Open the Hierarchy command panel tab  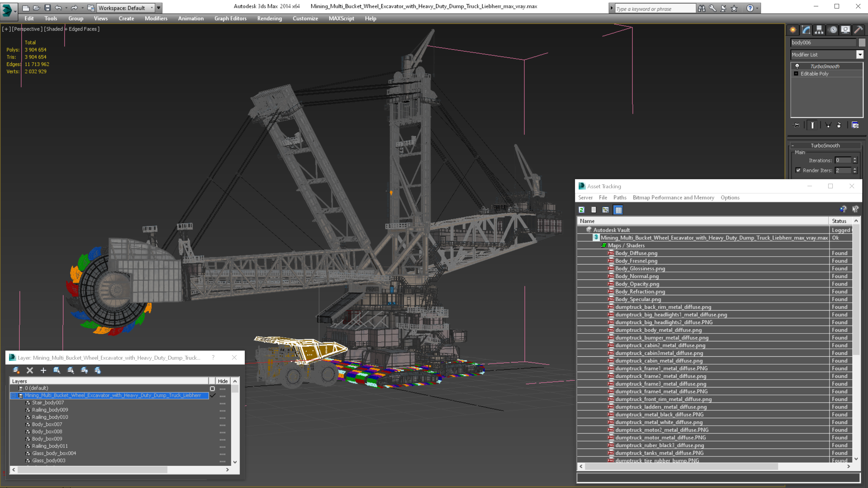pos(819,30)
